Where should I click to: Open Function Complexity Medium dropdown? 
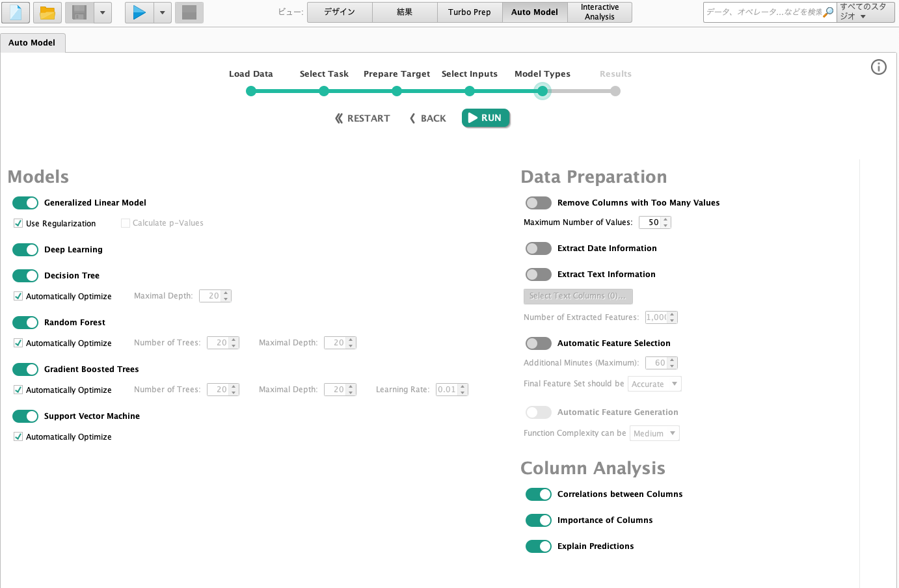click(x=654, y=433)
